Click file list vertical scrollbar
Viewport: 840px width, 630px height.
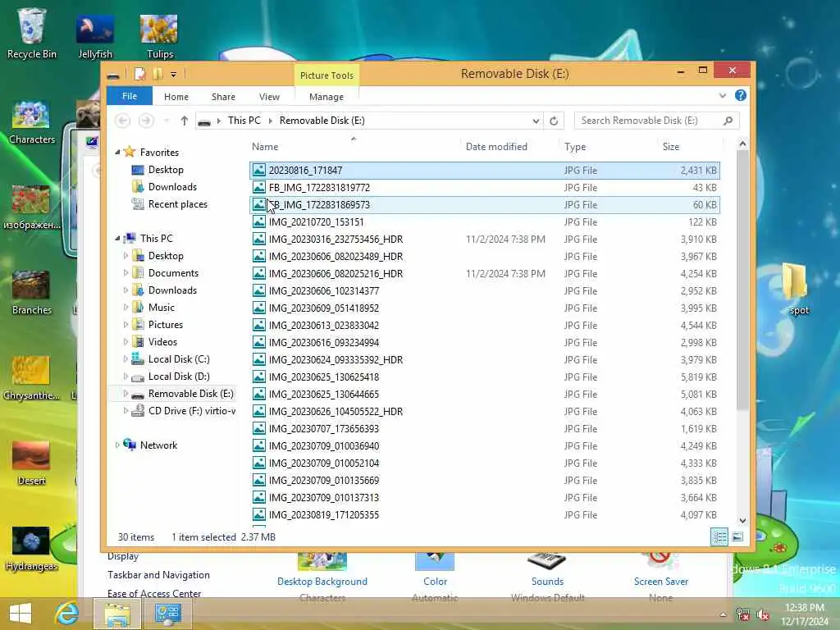pyautogui.click(x=742, y=279)
